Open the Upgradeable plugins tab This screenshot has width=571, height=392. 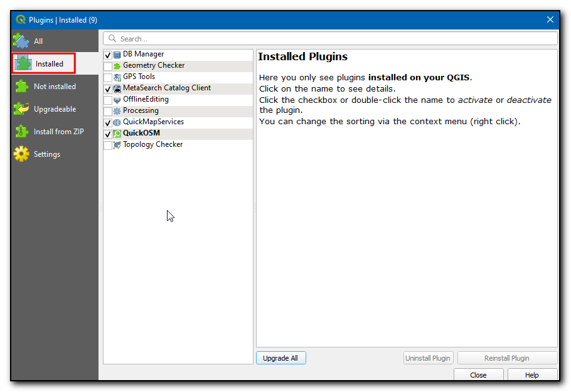(x=54, y=109)
